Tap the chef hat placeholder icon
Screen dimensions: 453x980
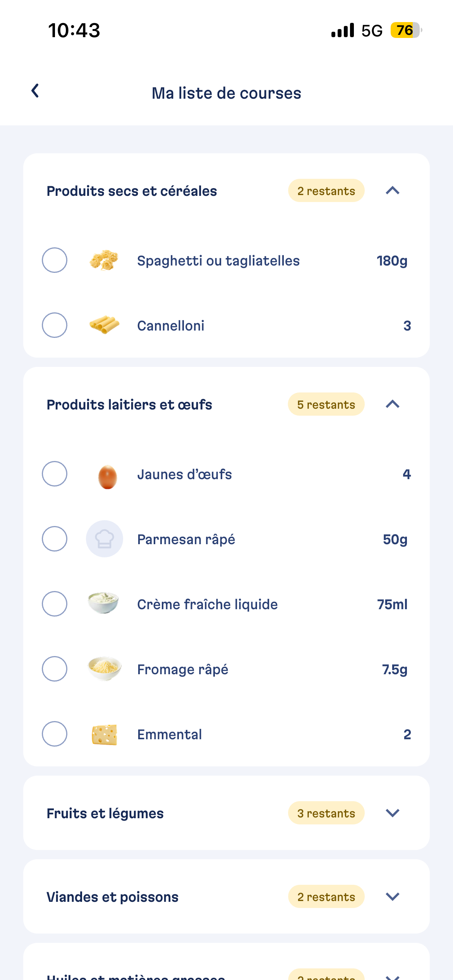(105, 539)
